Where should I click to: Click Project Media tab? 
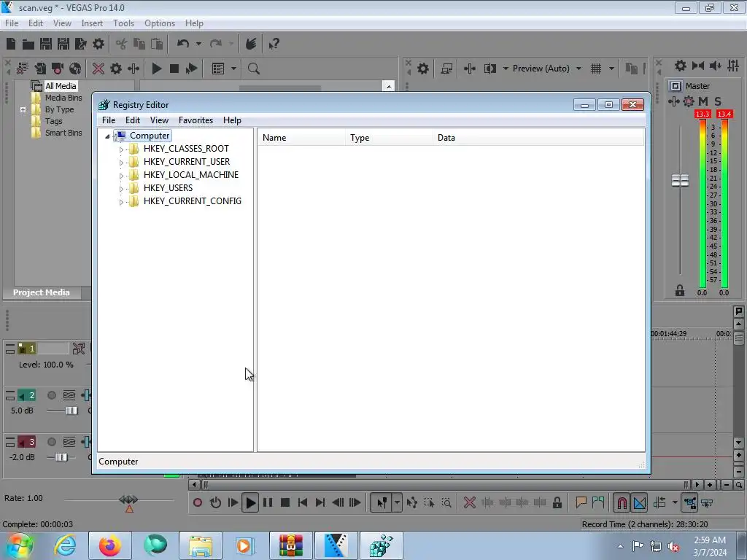pyautogui.click(x=42, y=292)
